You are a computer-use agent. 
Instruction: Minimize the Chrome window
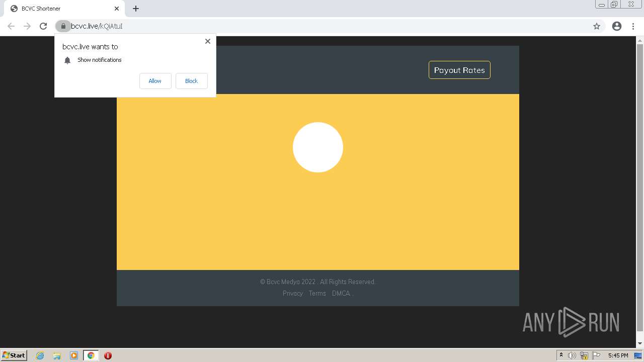(x=602, y=5)
